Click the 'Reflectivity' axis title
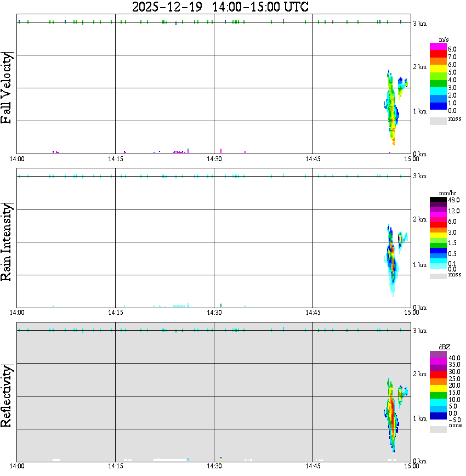466x476 pixels. click(x=7, y=396)
